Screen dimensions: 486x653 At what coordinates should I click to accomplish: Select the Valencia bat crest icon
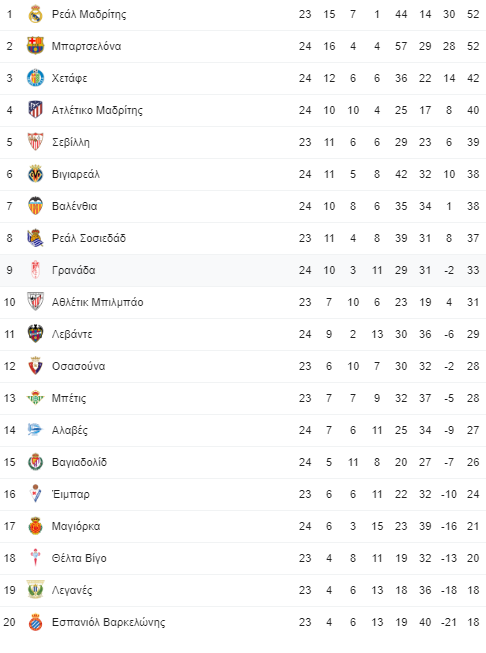[35, 206]
